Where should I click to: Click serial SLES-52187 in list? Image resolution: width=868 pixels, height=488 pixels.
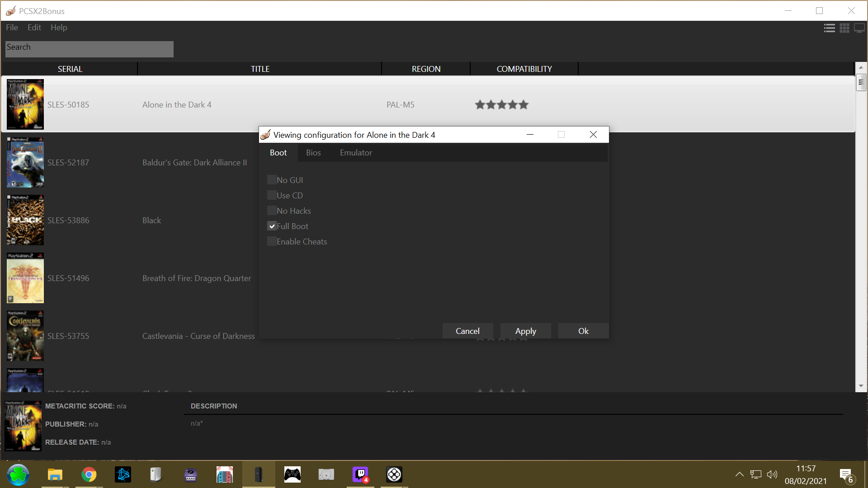[x=68, y=163]
